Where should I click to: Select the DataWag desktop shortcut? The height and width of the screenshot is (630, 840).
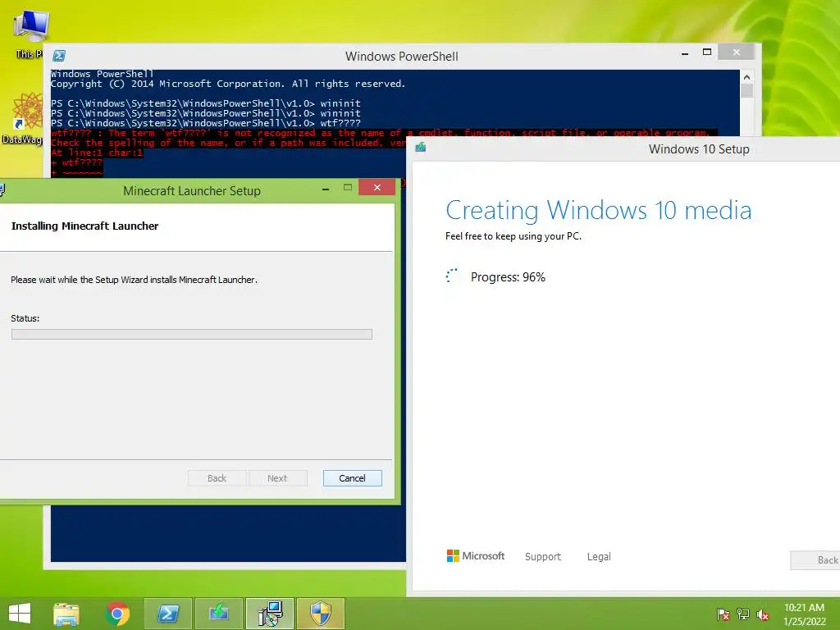click(22, 118)
